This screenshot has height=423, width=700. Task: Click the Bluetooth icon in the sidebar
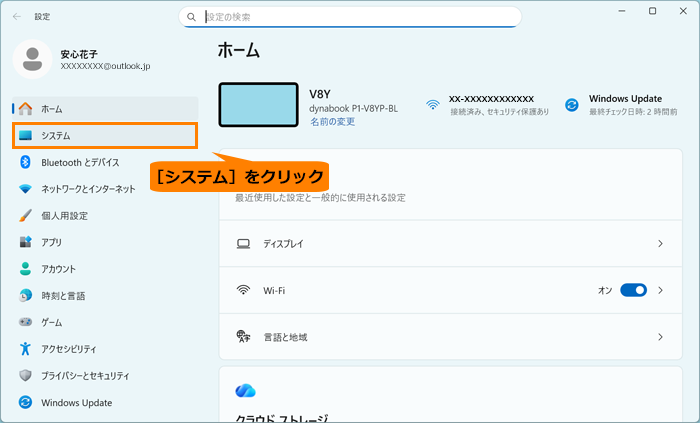[x=25, y=162]
